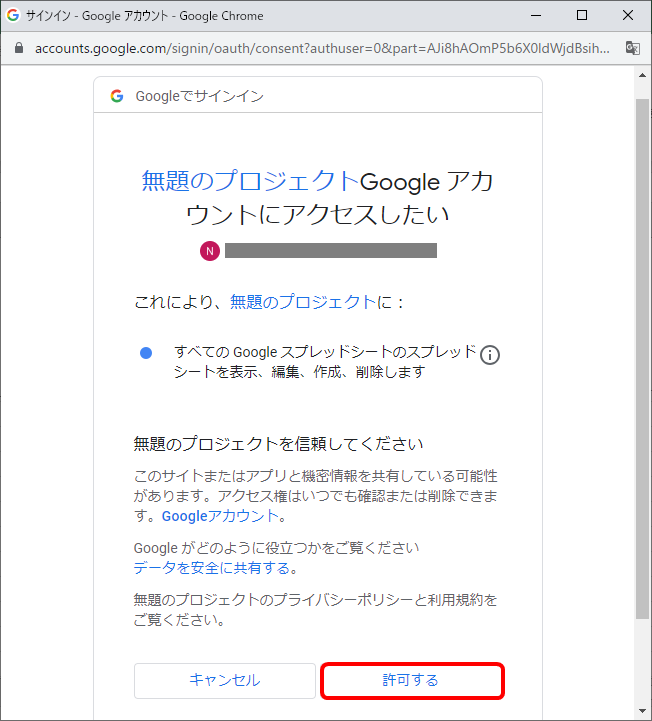652x721 pixels.
Task: Click the N account avatar circle
Action: click(x=210, y=251)
